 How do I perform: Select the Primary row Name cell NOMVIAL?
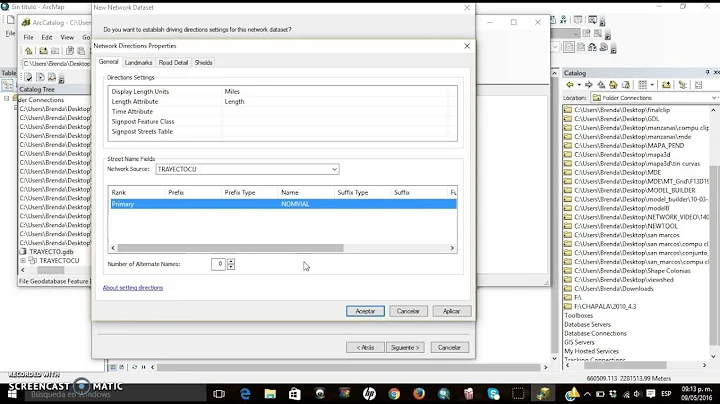click(295, 204)
